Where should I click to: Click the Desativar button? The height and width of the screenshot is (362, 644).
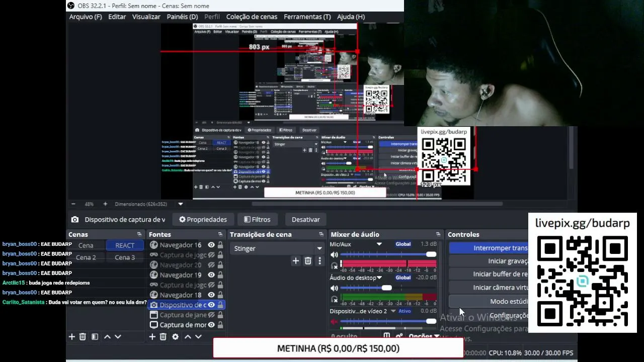click(x=306, y=219)
